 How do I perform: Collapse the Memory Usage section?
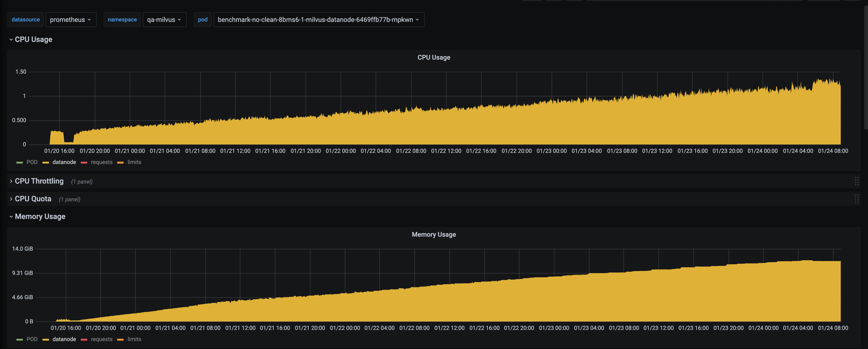40,216
